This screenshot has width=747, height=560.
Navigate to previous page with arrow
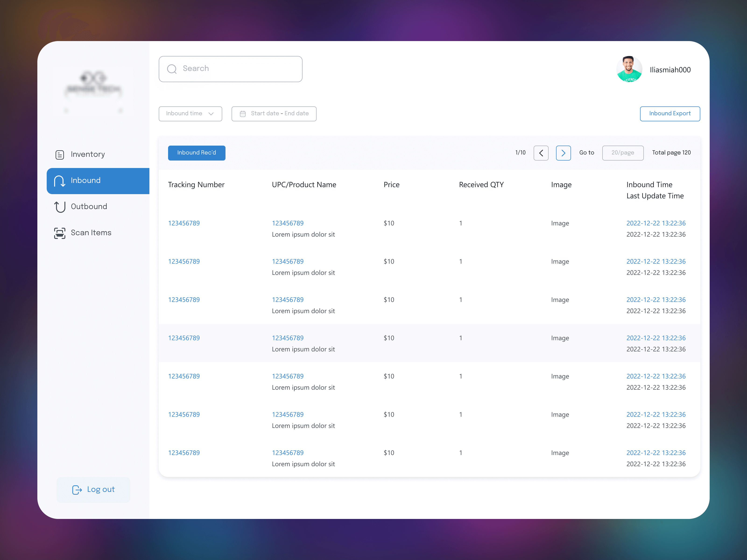[542, 152]
